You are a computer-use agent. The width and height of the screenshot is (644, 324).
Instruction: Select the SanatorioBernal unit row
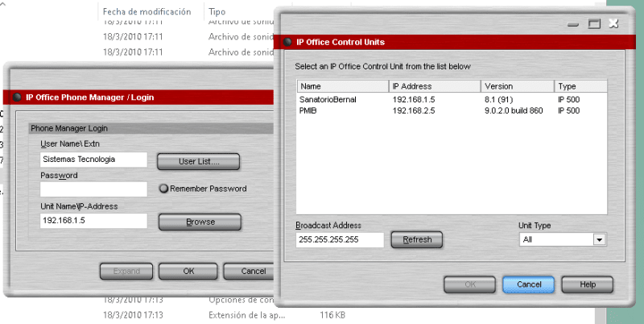click(x=452, y=99)
